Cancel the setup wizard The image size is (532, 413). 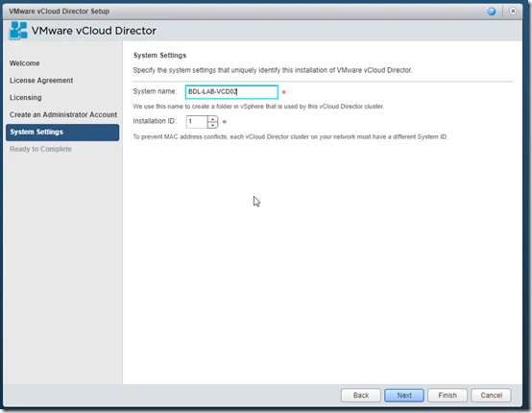coord(491,395)
